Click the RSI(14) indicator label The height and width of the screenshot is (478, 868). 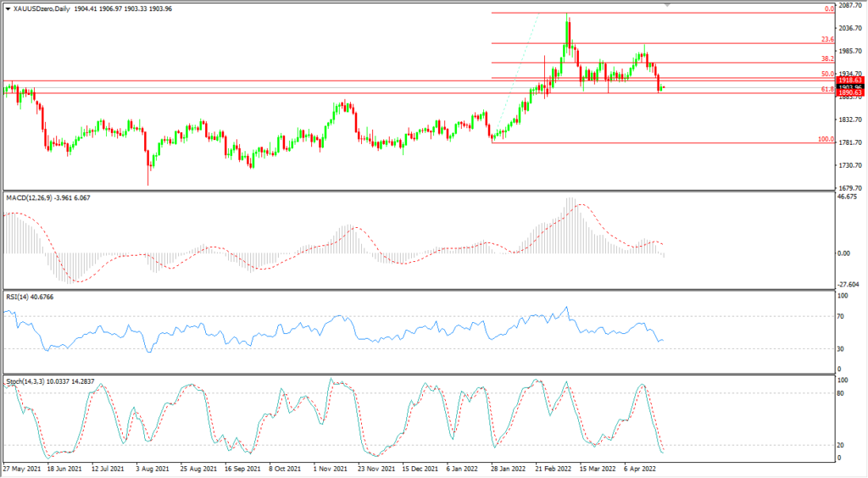click(x=17, y=297)
